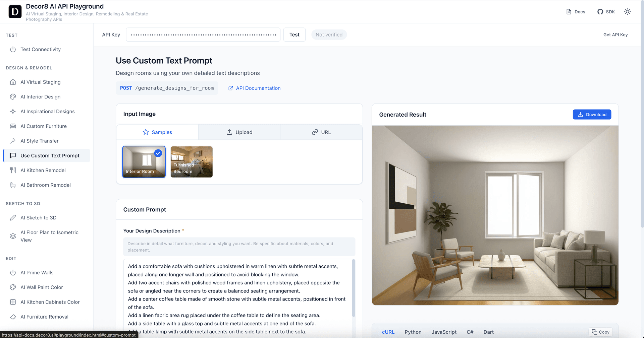Choose AI Inspirational Designs sparkle item
This screenshot has height=338, width=644.
[x=47, y=112]
